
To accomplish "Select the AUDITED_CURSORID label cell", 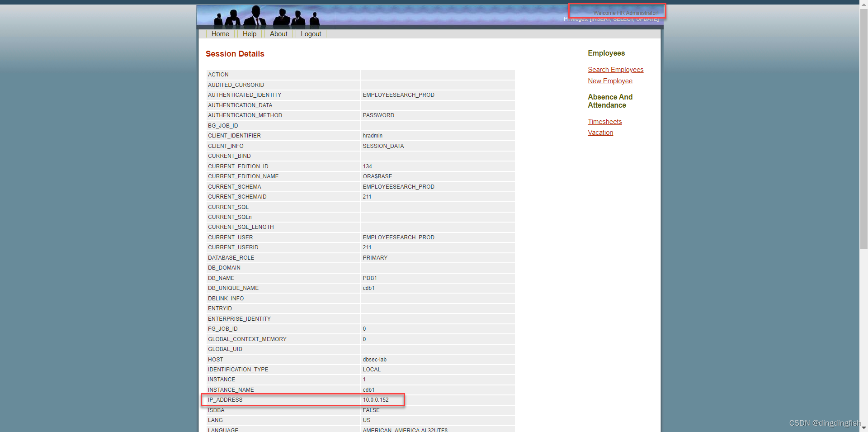I will 283,85.
